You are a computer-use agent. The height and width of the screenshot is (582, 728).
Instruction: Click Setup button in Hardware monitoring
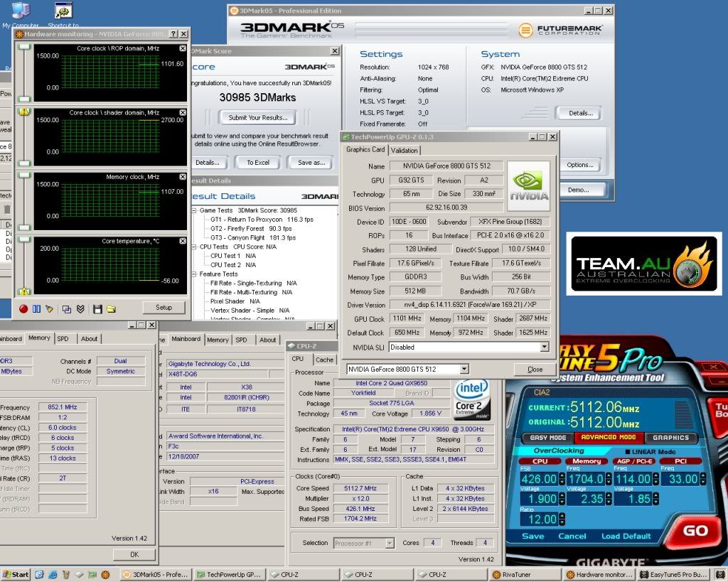coord(164,307)
